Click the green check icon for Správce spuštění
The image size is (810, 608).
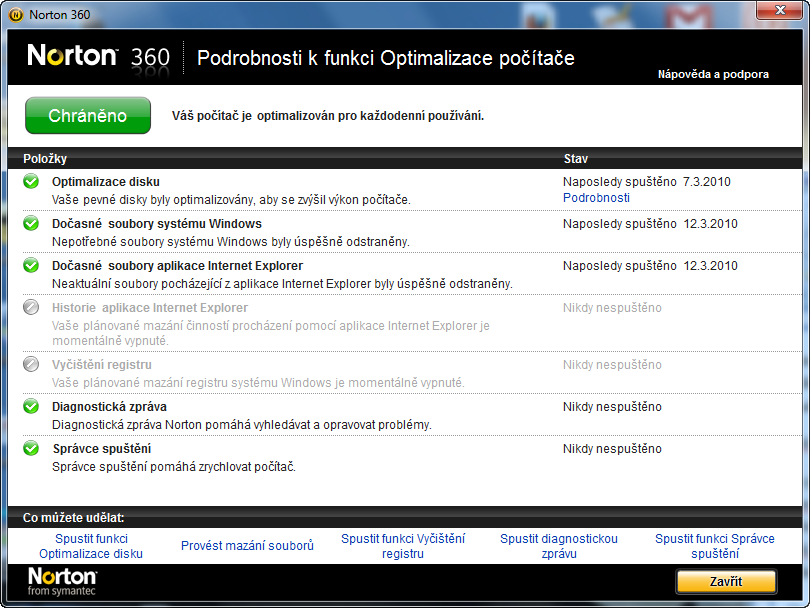(31, 448)
